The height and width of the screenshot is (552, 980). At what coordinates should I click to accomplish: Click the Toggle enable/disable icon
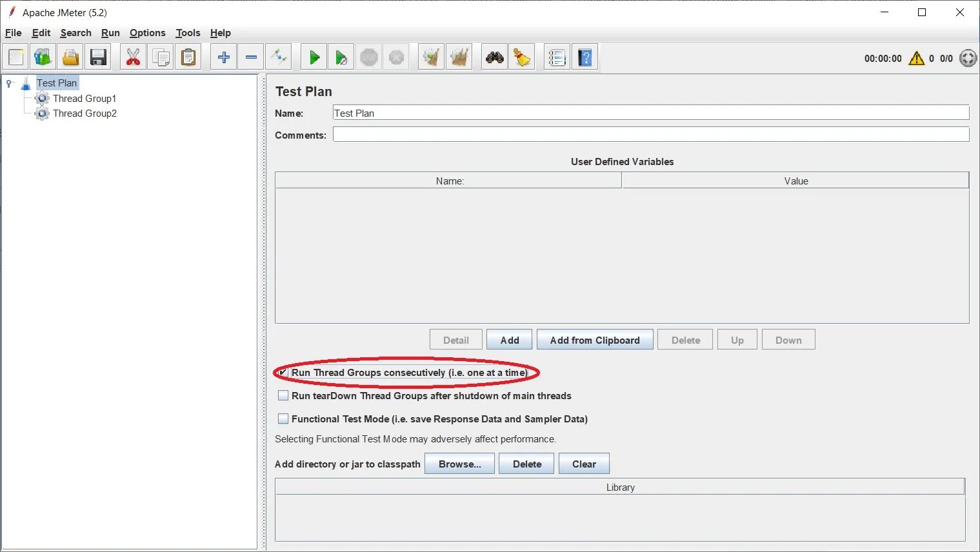pos(279,57)
